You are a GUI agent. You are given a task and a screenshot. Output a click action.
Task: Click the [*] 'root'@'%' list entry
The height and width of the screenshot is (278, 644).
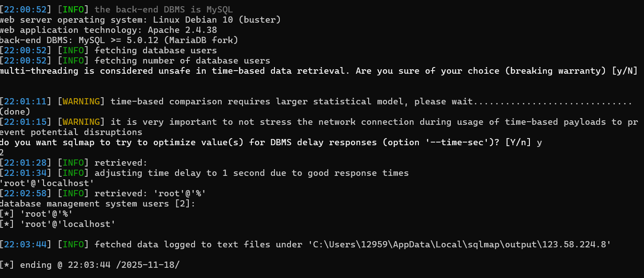coord(36,214)
